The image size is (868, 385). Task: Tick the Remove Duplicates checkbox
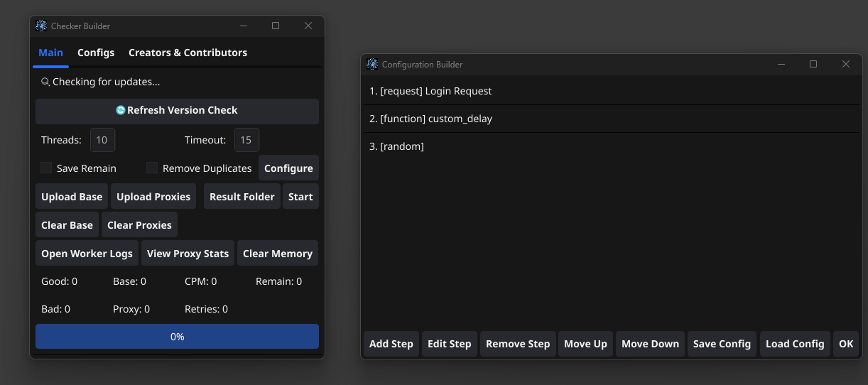[152, 168]
